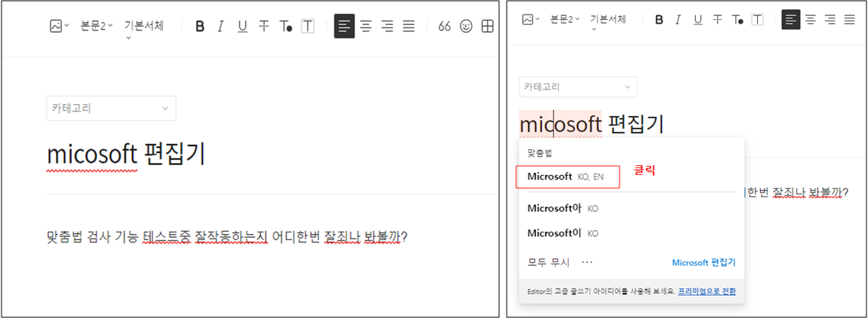Screen dimensions: 868x318
Task: Right-align text in the left editor
Action: click(387, 26)
